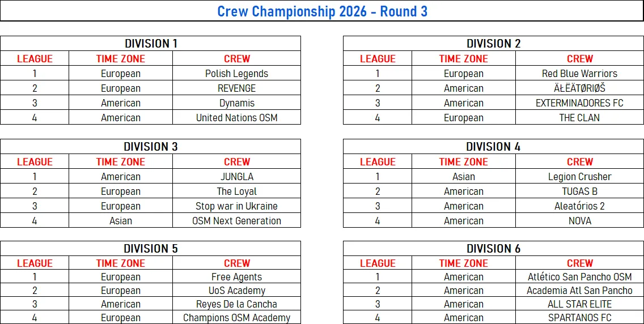Click the Champions OSM Academy cell
This screenshot has width=644, height=324.
click(x=236, y=317)
